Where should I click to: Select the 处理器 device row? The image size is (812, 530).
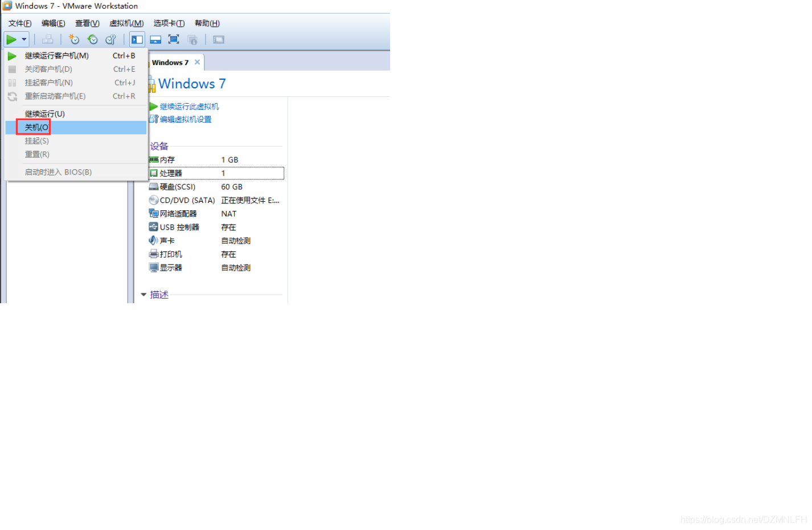[216, 173]
